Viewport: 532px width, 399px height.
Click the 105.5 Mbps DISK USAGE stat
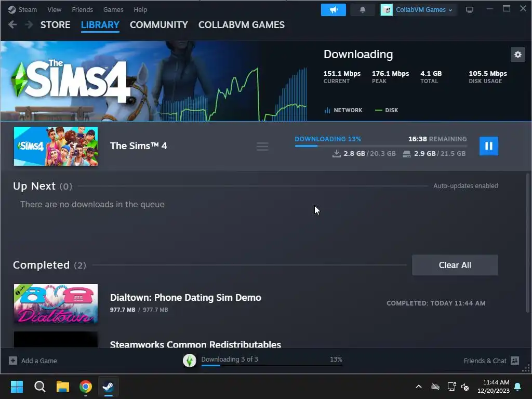[487, 77]
